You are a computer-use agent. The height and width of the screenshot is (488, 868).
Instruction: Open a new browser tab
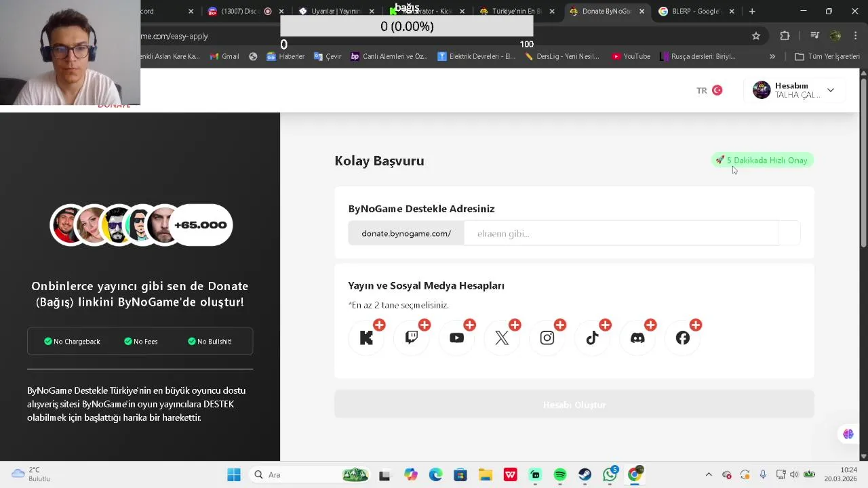(752, 11)
